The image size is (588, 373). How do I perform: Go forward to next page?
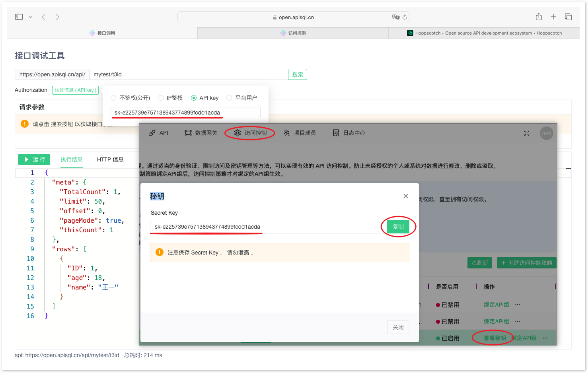(x=58, y=17)
